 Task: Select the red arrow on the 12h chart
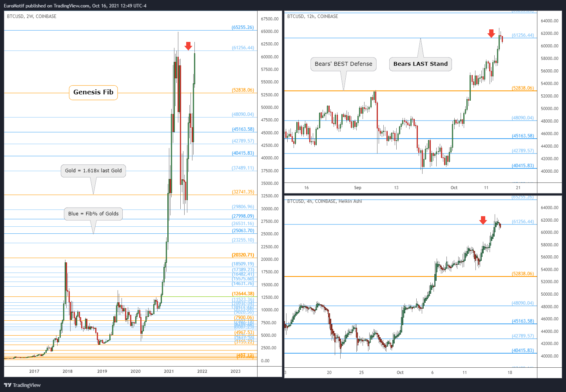(491, 33)
